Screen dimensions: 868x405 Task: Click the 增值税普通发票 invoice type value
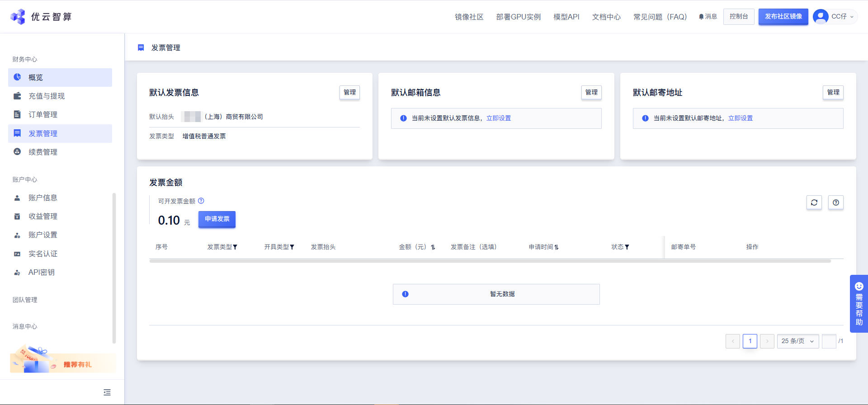204,136
